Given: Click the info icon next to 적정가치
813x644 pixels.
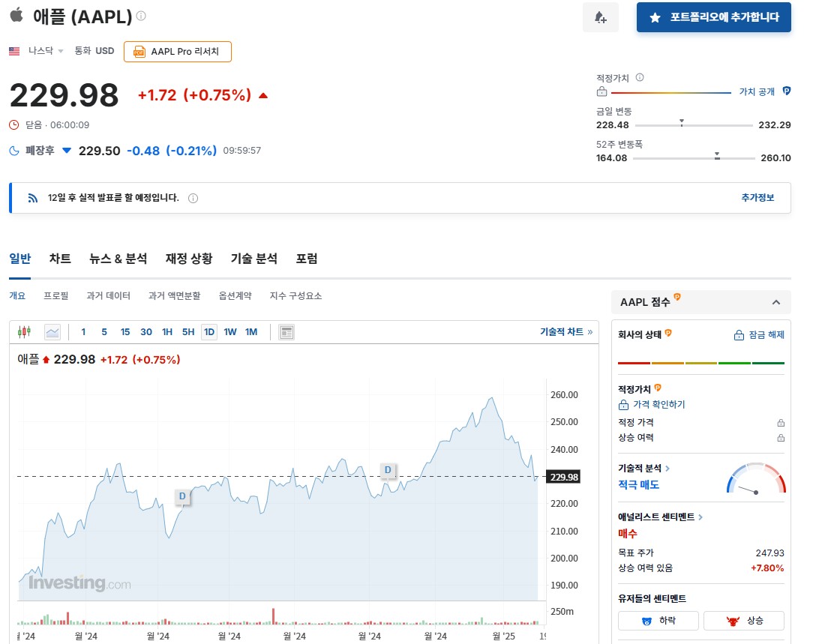Looking at the screenshot, I should coord(638,76).
